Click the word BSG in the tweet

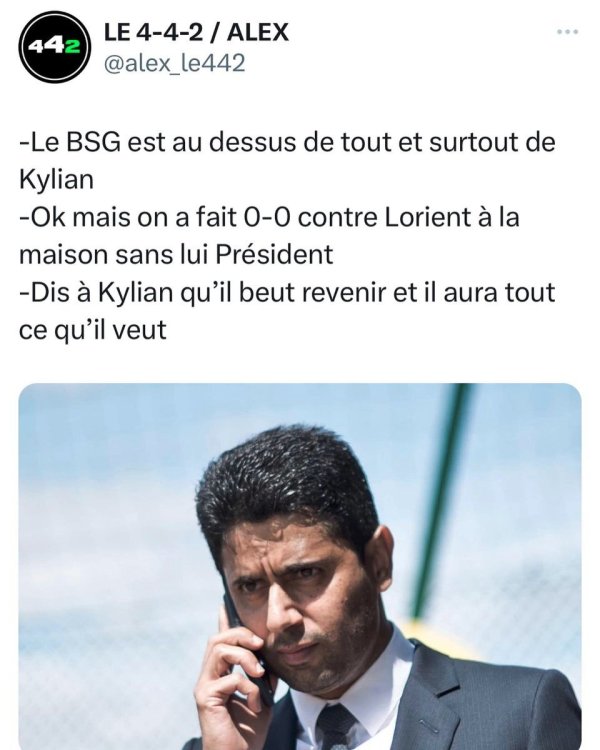pos(93,143)
